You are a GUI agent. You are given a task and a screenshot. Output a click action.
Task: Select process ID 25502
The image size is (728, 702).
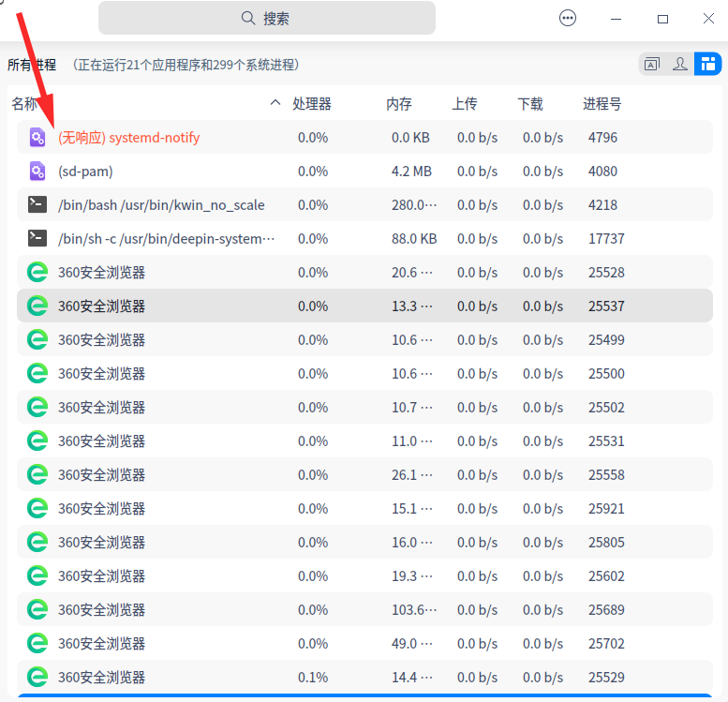tap(606, 408)
